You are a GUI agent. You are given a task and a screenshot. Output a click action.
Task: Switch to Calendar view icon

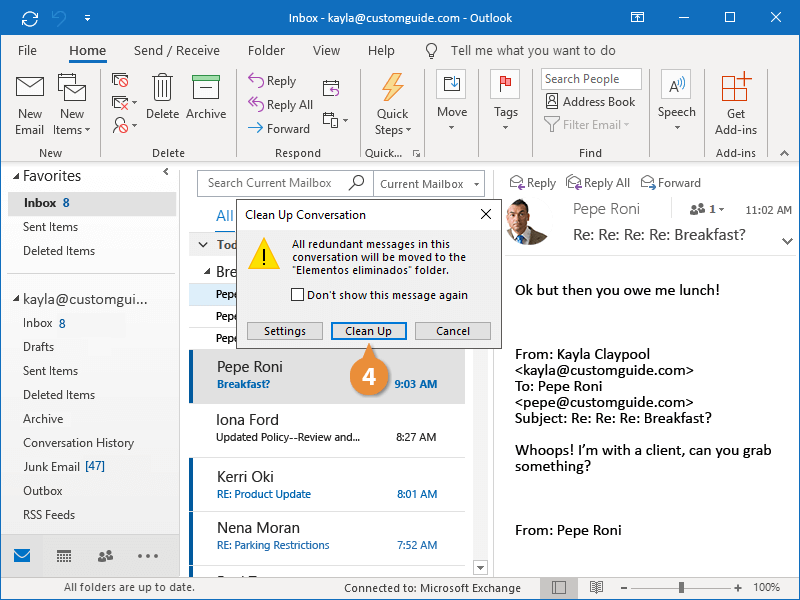click(64, 556)
